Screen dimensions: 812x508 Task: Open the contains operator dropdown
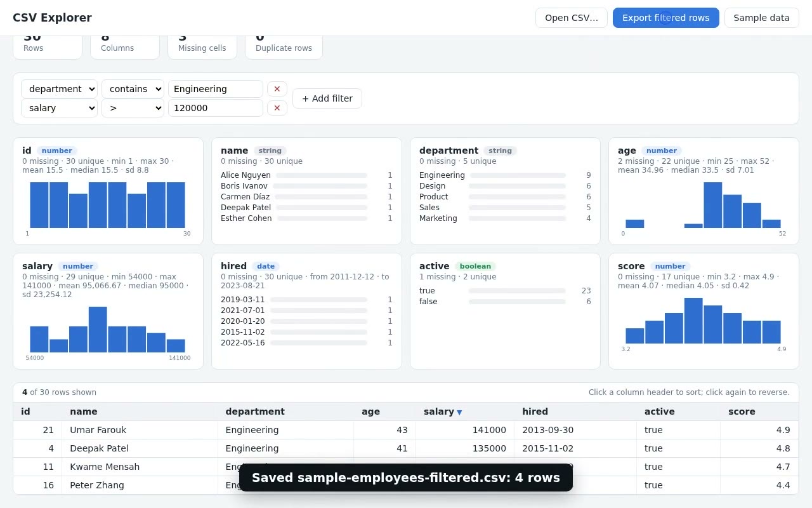coord(133,89)
